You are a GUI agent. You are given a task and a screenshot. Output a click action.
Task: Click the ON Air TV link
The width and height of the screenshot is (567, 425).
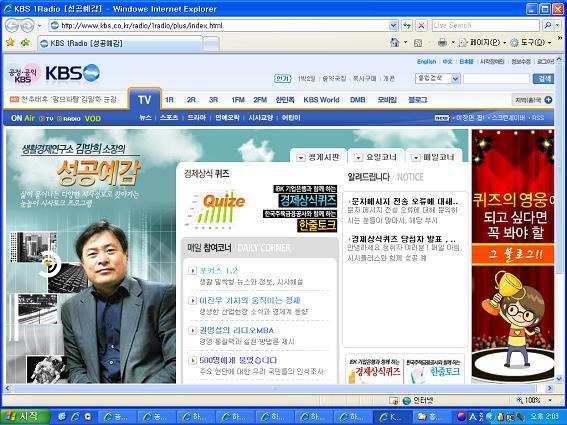(46, 119)
